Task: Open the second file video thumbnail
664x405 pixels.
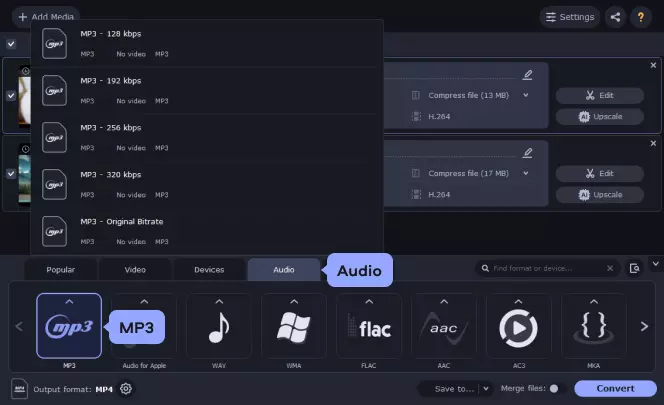Action: (x=25, y=176)
